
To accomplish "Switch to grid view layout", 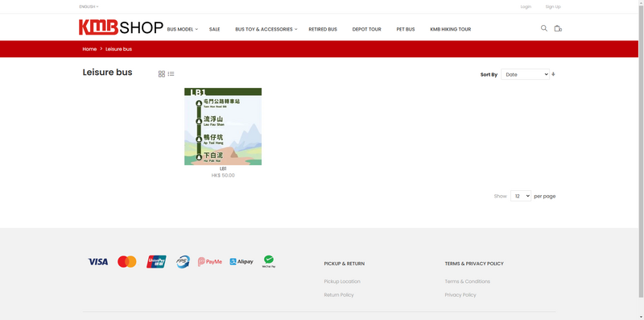I will pyautogui.click(x=162, y=74).
